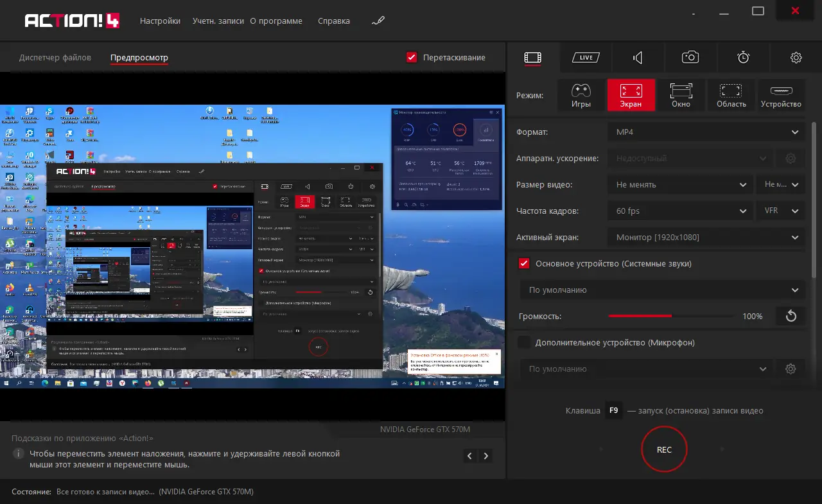This screenshot has height=504, width=822.
Task: Click the "Режим:" label
Action: 530,96
